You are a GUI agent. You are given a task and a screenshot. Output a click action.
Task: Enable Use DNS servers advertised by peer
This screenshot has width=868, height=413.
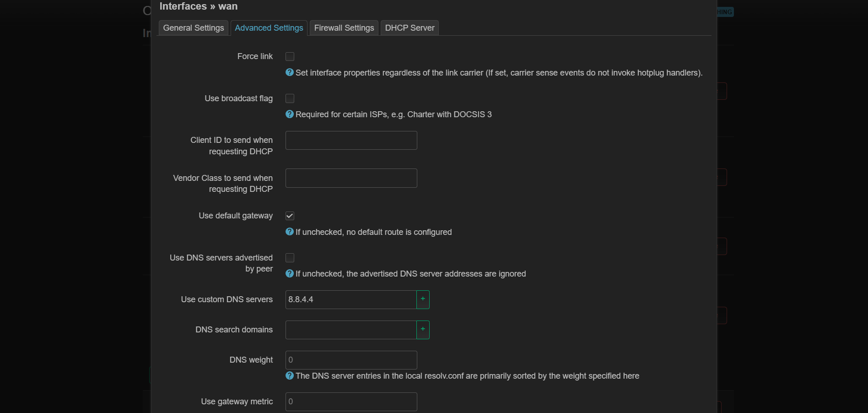290,258
